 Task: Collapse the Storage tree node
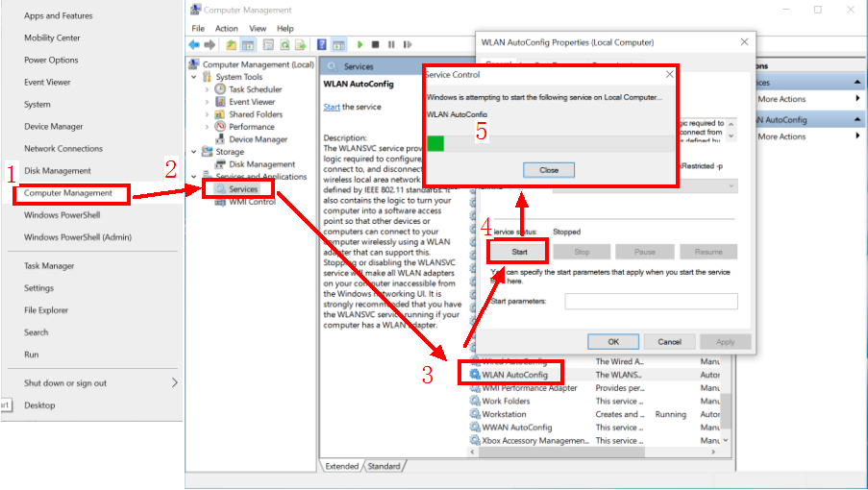pyautogui.click(x=196, y=152)
